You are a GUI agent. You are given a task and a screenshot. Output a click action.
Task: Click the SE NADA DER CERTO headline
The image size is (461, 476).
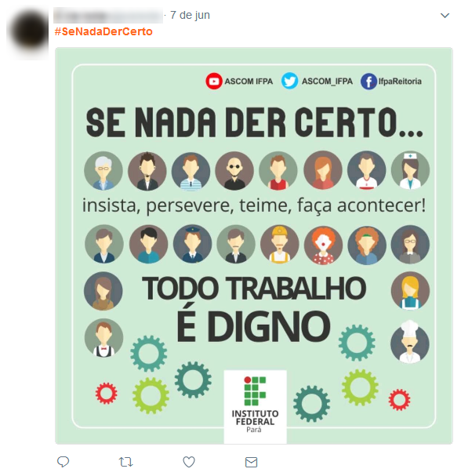click(x=254, y=122)
